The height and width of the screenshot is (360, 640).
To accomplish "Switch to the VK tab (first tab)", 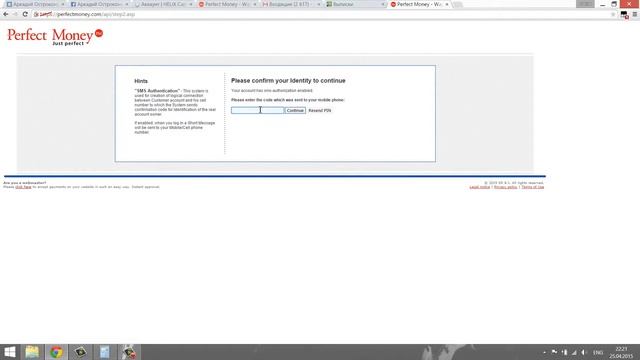I will tap(35, 4).
